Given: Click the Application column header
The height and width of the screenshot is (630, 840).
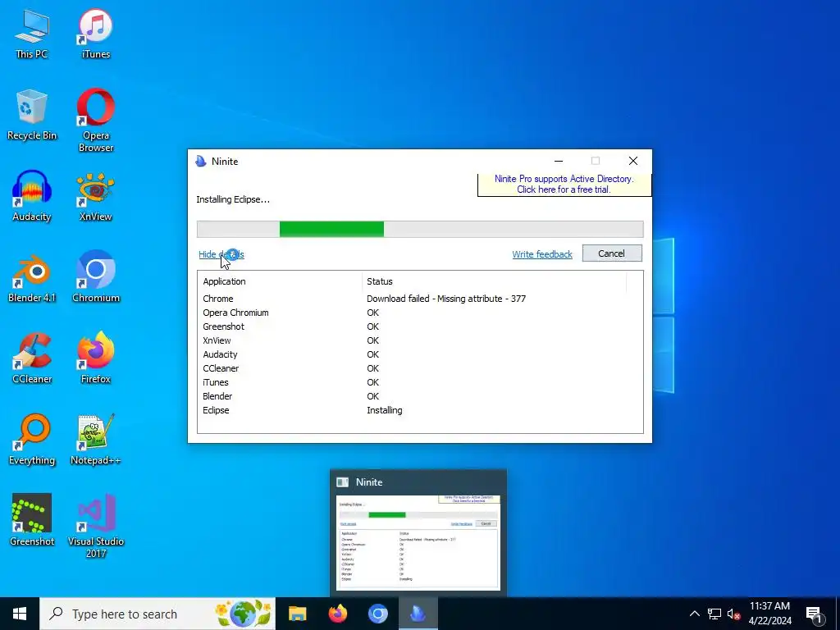Looking at the screenshot, I should pyautogui.click(x=280, y=282).
